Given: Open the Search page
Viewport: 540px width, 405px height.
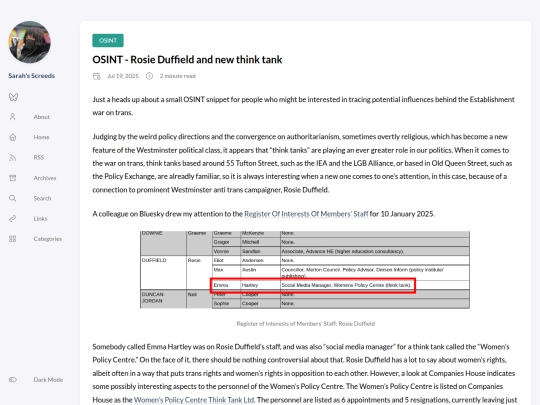Looking at the screenshot, I should tap(42, 198).
